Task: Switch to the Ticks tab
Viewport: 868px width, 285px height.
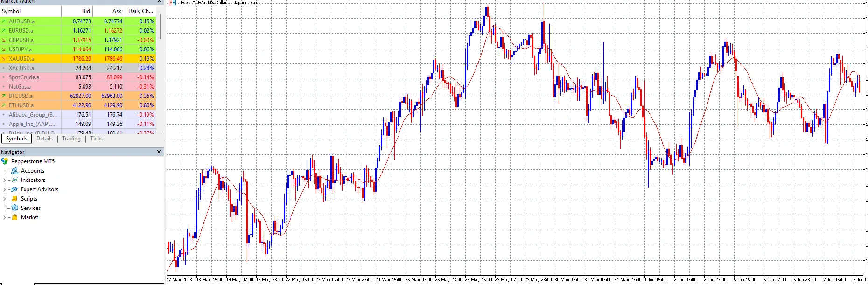Action: (96, 139)
